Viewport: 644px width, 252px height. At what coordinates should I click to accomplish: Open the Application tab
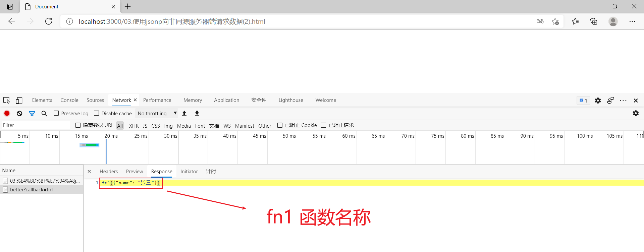click(227, 100)
